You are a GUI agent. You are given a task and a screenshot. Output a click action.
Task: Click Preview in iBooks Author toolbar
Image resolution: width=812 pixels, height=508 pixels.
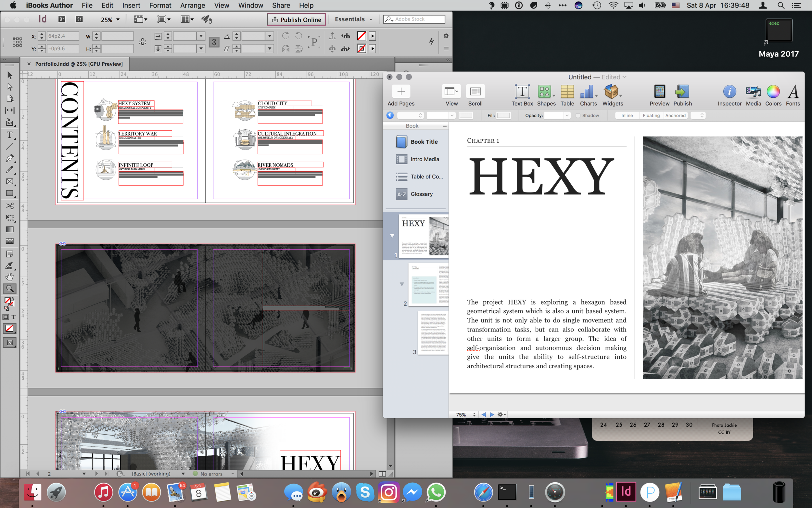point(659,96)
